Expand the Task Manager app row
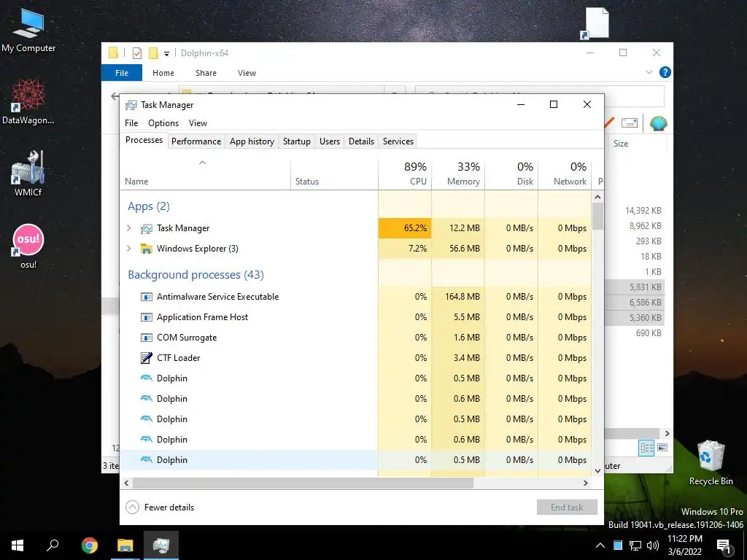Image resolution: width=747 pixels, height=560 pixels. [128, 228]
